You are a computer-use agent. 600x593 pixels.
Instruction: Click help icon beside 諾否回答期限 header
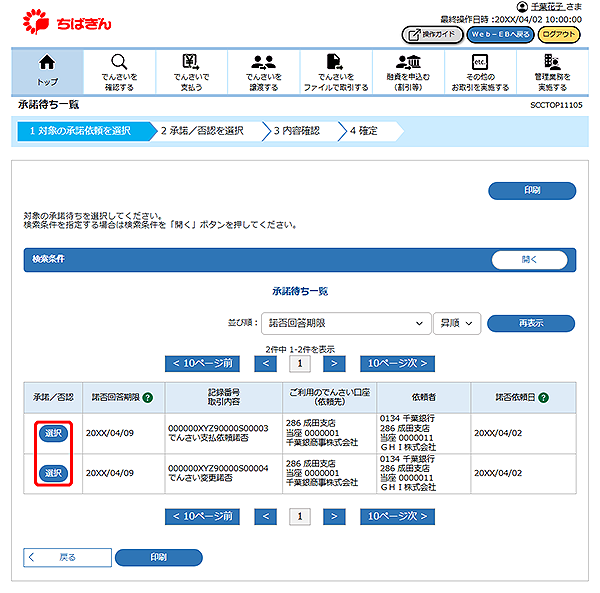point(147,397)
